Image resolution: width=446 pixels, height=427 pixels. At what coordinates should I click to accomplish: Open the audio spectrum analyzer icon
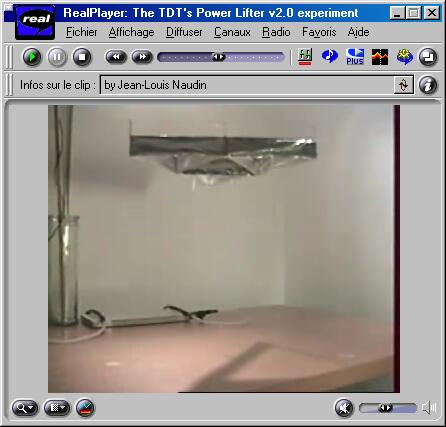pos(380,57)
